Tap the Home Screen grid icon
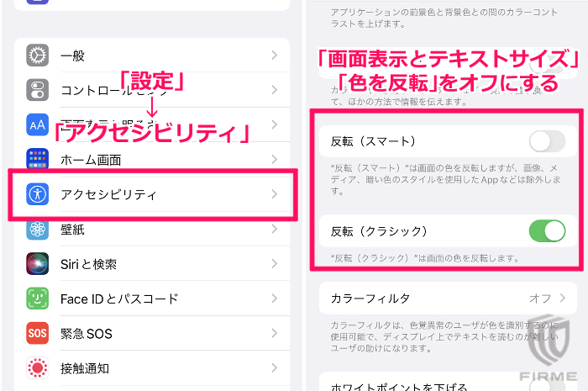The width and height of the screenshot is (588, 391). click(x=38, y=159)
